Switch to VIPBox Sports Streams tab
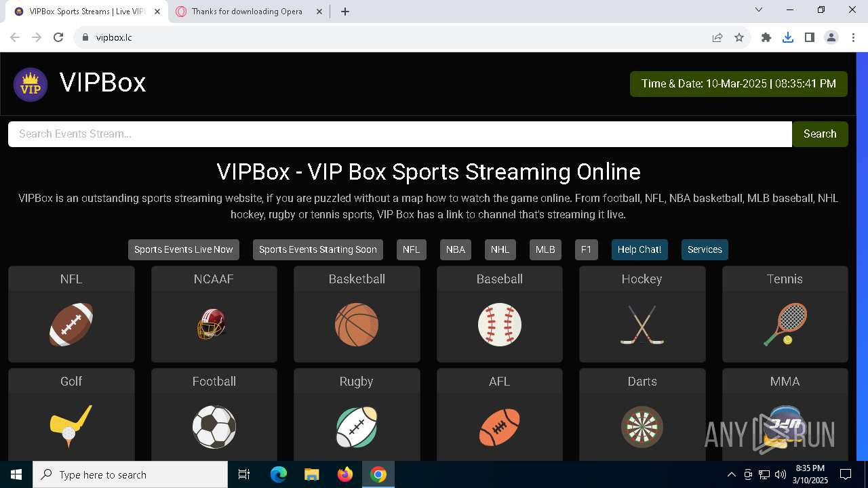 tap(87, 12)
